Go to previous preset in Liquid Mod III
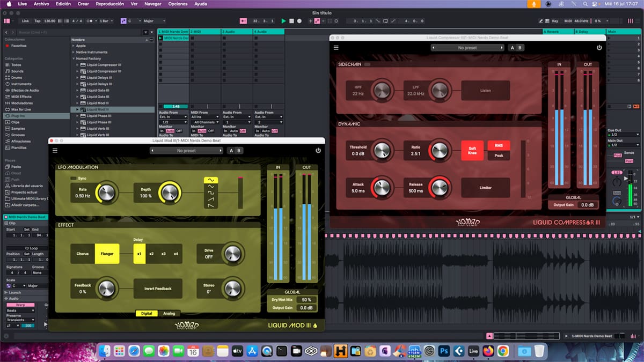 [152, 151]
